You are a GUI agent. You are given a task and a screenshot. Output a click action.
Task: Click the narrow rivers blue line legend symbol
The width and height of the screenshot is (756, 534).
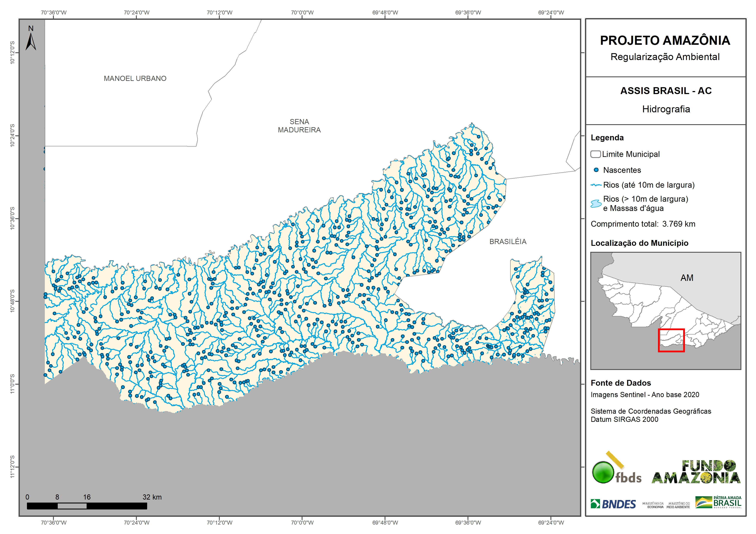coord(596,185)
